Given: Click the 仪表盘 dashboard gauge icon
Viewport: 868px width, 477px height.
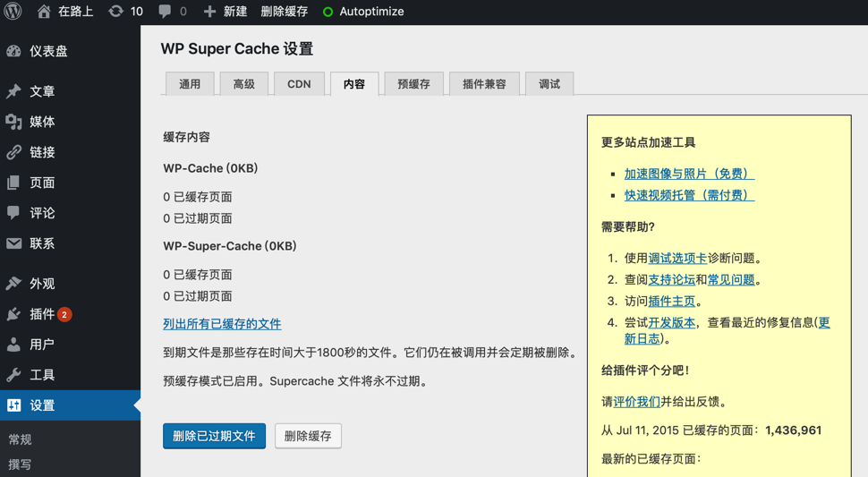Looking at the screenshot, I should 13,51.
